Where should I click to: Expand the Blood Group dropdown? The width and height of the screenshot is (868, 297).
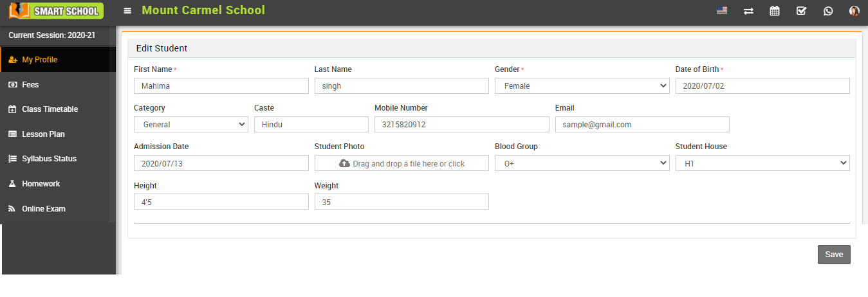[582, 164]
